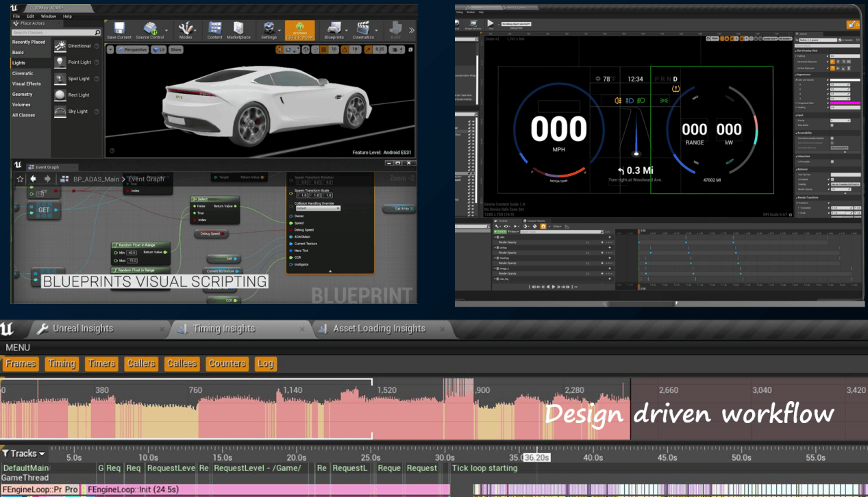
Task: Toggle rotation snapping in viewport
Action: pyautogui.click(x=345, y=49)
